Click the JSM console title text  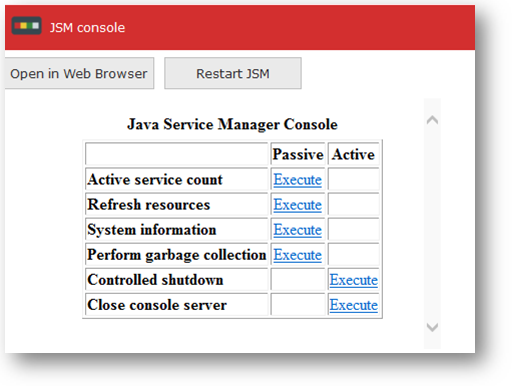click(87, 27)
